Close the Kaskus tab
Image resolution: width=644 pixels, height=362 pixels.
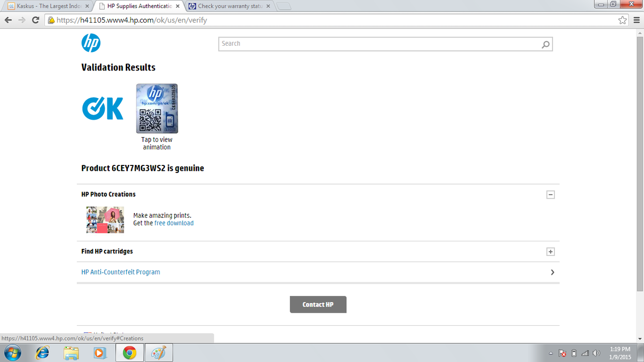point(87,6)
